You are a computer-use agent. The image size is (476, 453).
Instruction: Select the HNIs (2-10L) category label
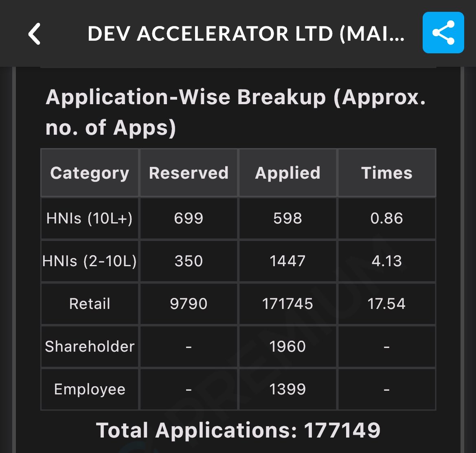pos(89,261)
